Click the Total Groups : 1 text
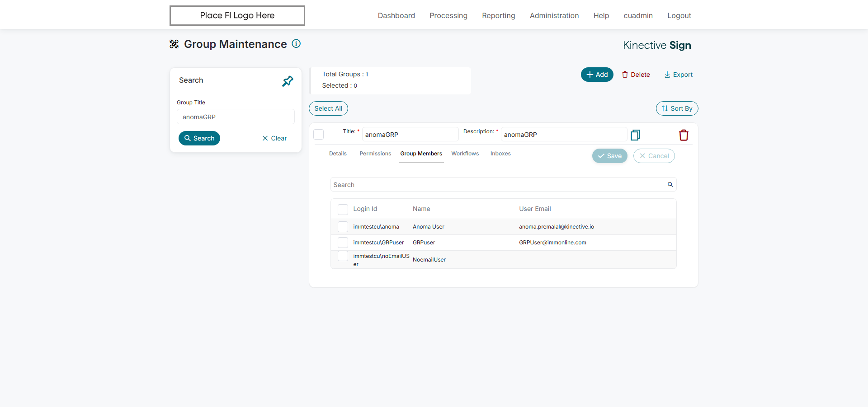 tap(345, 74)
